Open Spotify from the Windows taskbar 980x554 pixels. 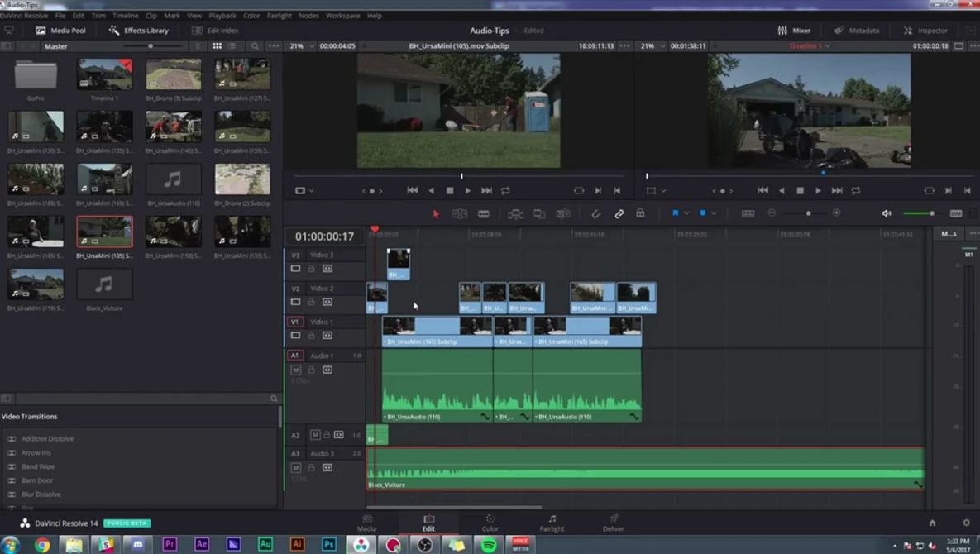pos(489,545)
